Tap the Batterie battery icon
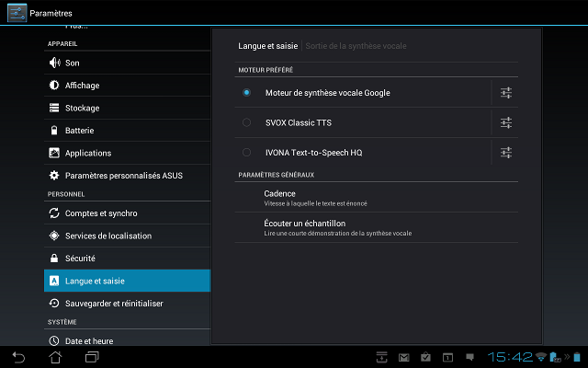This screenshot has width=588, height=368. (54, 131)
